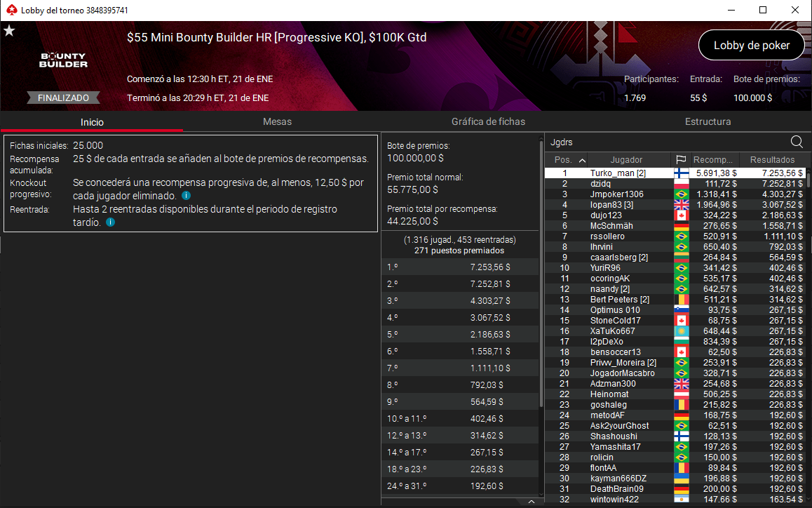Image resolution: width=812 pixels, height=508 pixels.
Task: Switch to the Inicio tab
Action: (92, 122)
